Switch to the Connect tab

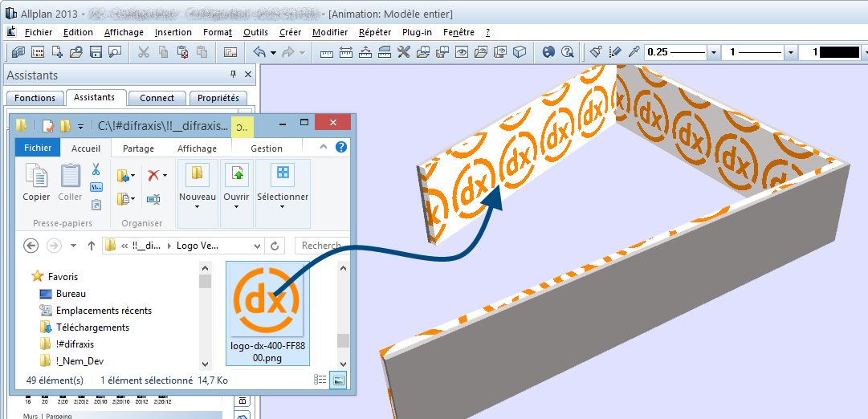click(157, 98)
